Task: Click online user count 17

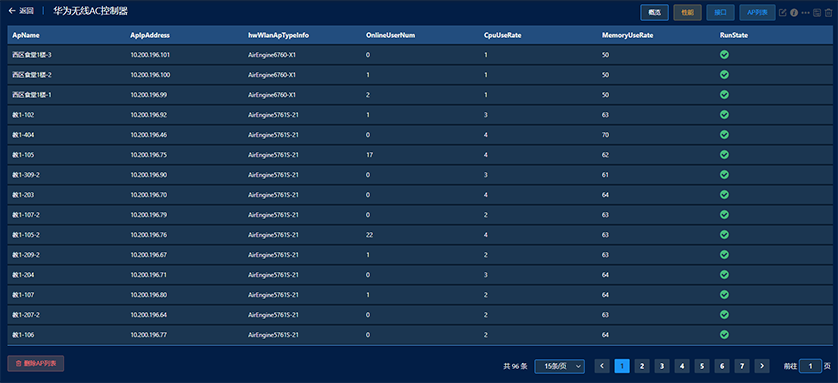Action: click(369, 155)
